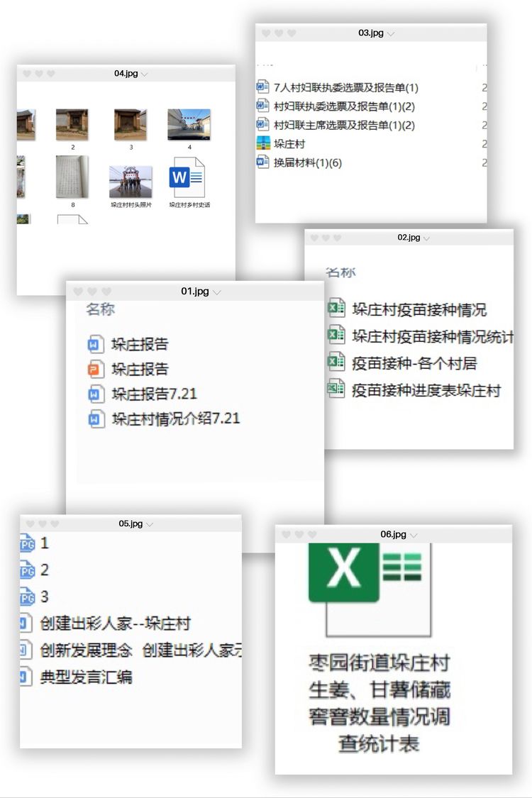Click Word icon beside 垛庄村情况介绍7.21
This screenshot has width=532, height=798.
pos(94,419)
